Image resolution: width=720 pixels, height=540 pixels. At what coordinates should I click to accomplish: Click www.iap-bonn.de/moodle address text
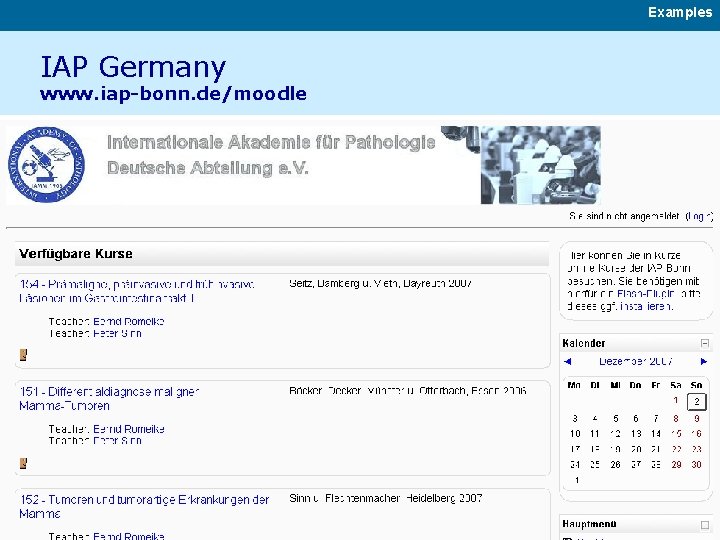click(x=174, y=94)
